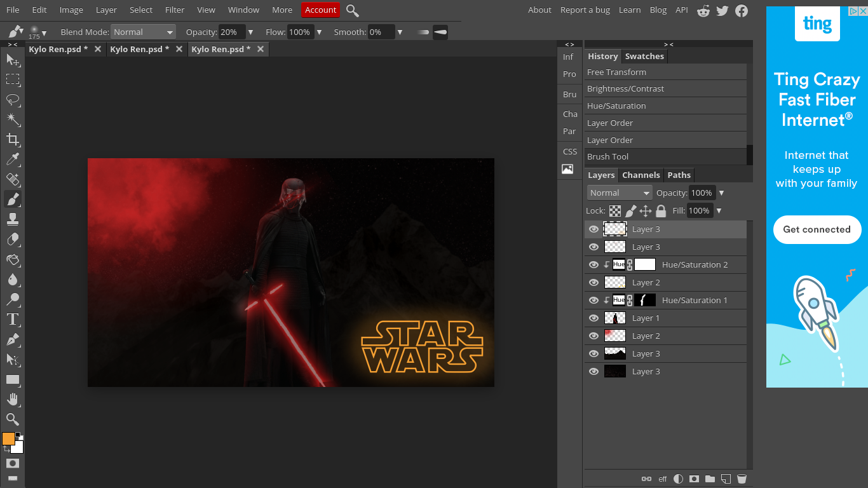This screenshot has height=488, width=868.
Task: Open the brush preset picker arrow
Action: click(44, 34)
